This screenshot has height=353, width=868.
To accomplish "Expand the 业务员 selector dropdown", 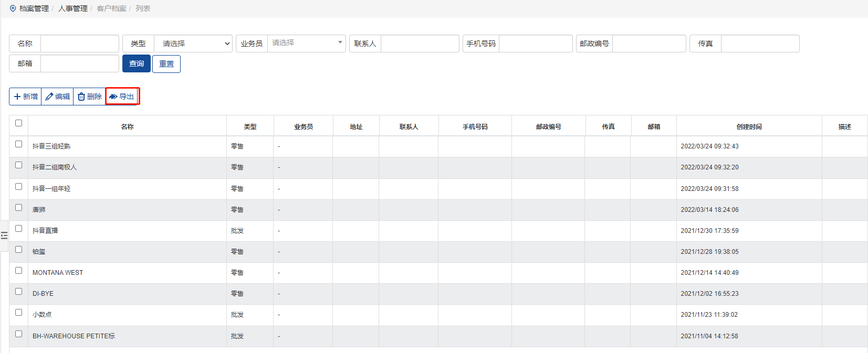I will pos(306,43).
